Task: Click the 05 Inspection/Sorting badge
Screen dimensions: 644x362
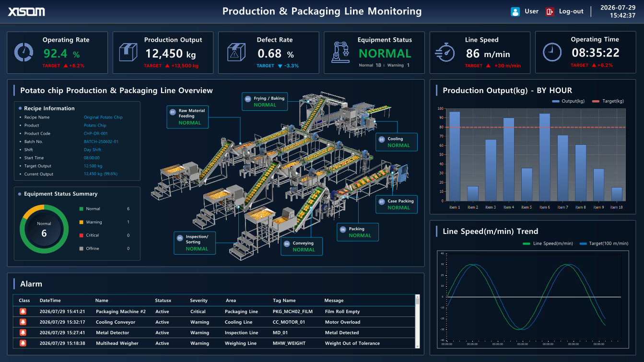Action: coord(180,237)
